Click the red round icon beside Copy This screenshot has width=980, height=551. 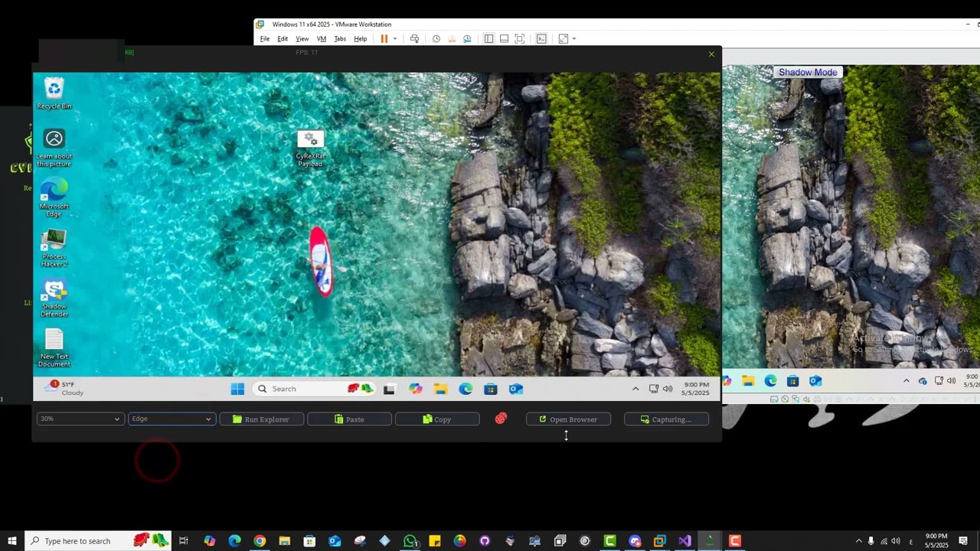tap(501, 419)
